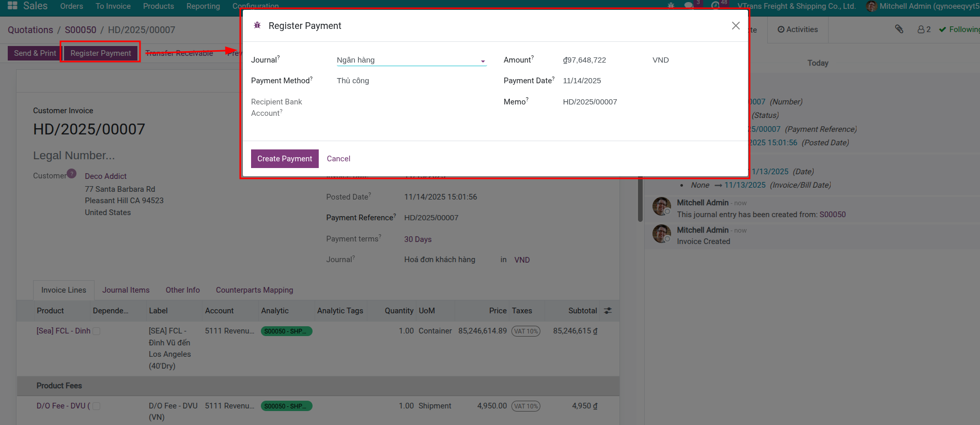The height and width of the screenshot is (425, 980).
Task: Open the clock activities icon in navbar
Action: 715,6
